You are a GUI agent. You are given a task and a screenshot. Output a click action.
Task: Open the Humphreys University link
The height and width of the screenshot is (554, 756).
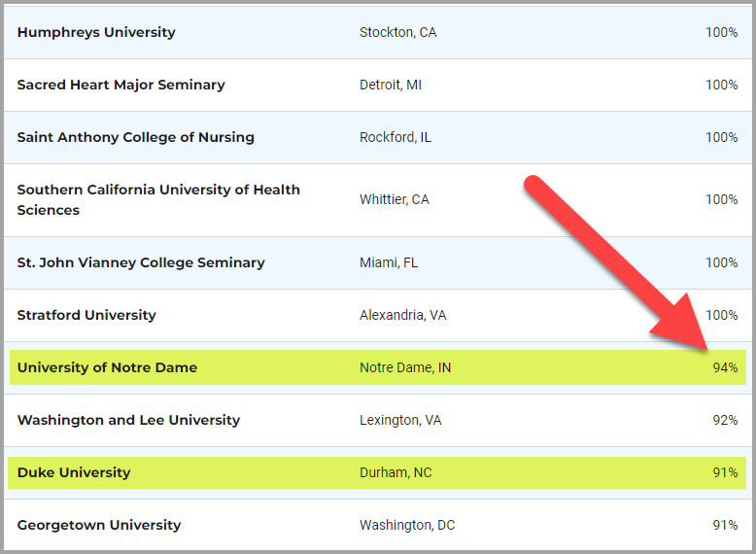point(96,32)
